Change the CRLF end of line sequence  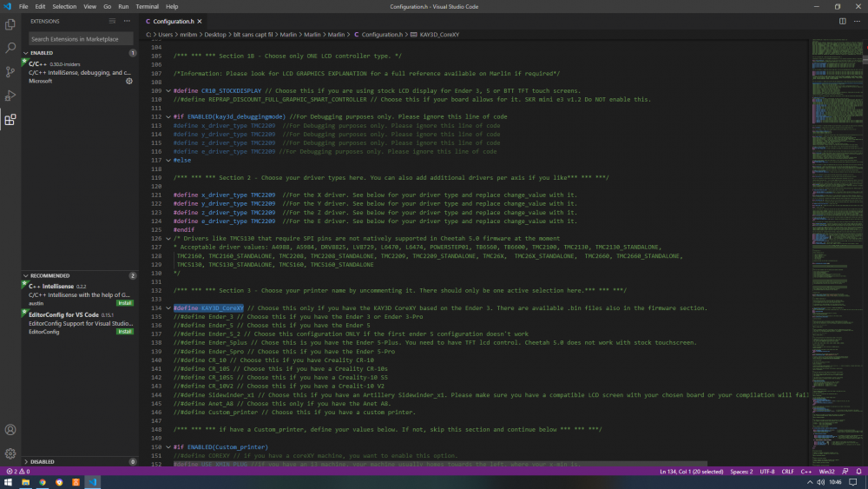pos(787,472)
